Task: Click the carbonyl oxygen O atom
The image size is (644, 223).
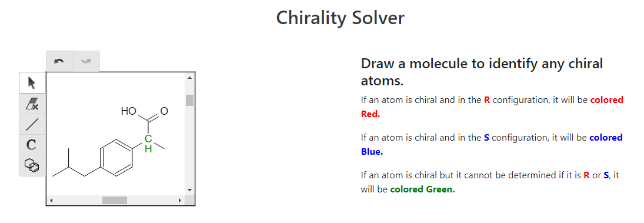Action: click(164, 111)
